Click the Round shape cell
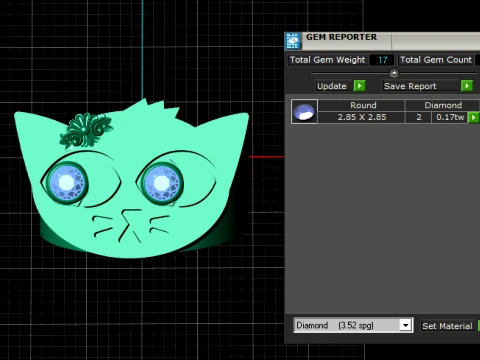The image size is (480, 360). (362, 105)
